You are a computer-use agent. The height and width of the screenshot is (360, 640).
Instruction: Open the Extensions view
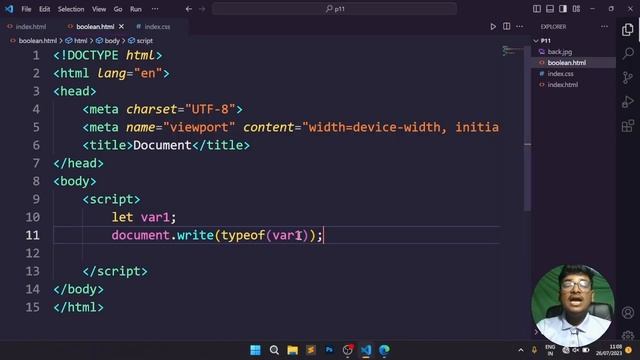(628, 126)
